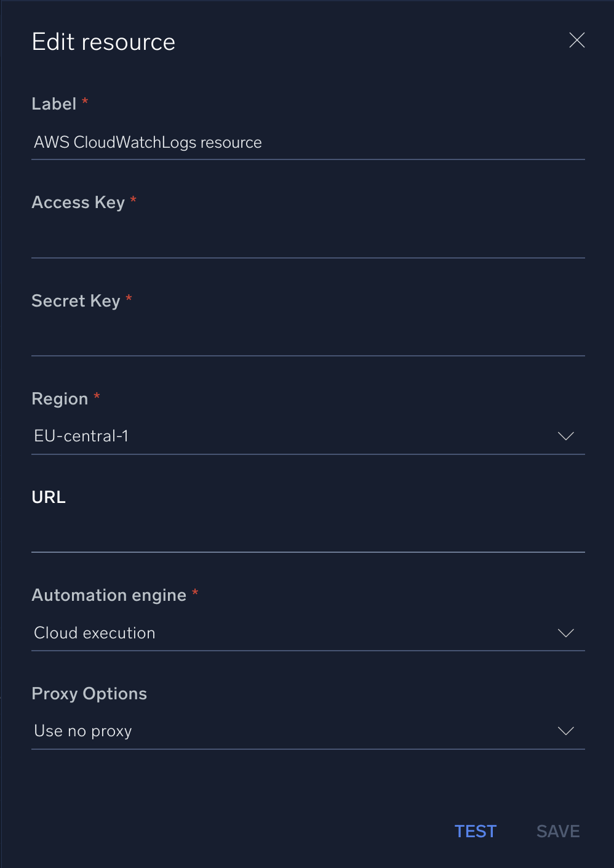Click the Proxy Options section label
The height and width of the screenshot is (868, 614).
pyautogui.click(x=89, y=694)
